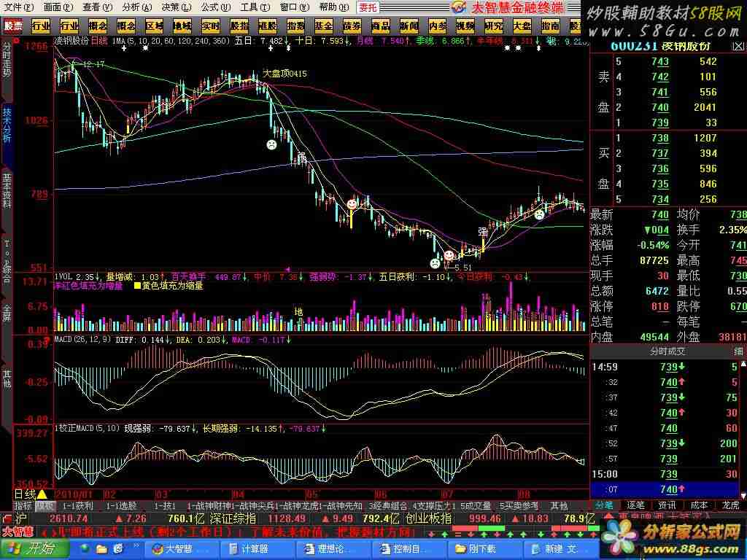Screen dimensions: 747x560
Task: Open the 区域 toolbar button
Action: click(154, 26)
